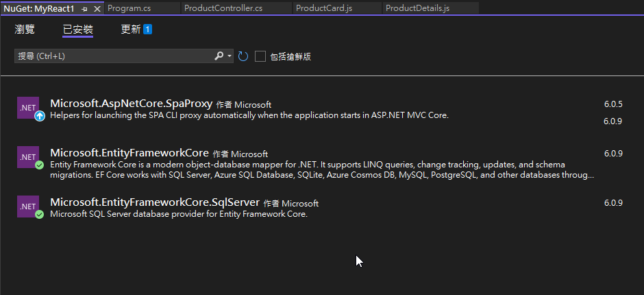Image resolution: width=644 pixels, height=295 pixels.
Task: Click the SpaProxy description about SPA CLI proxy
Action: point(249,115)
